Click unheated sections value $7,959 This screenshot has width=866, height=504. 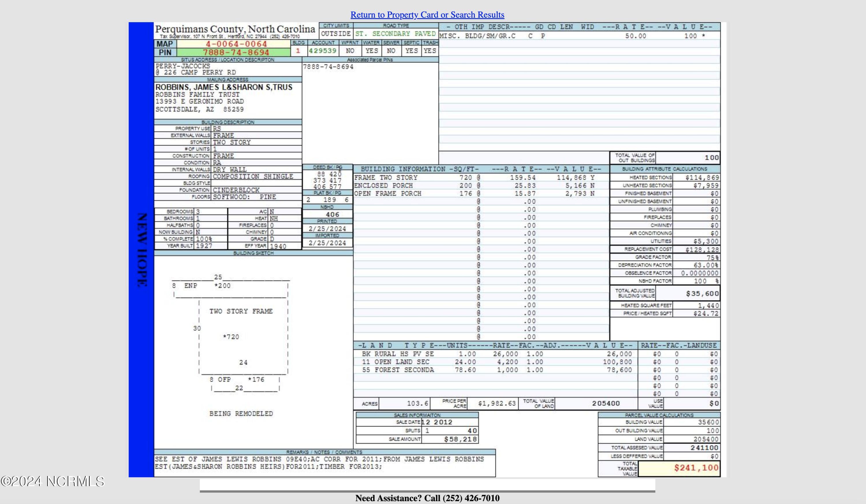(x=706, y=186)
